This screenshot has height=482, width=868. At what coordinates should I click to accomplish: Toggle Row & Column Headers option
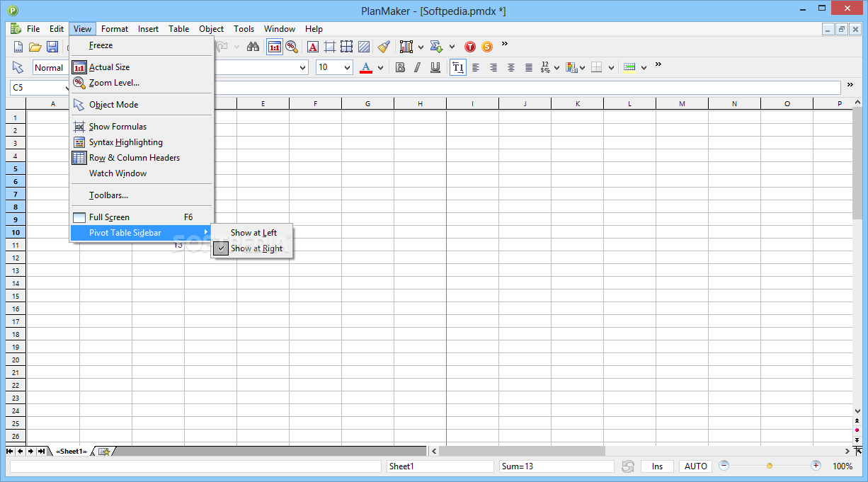[x=142, y=158]
